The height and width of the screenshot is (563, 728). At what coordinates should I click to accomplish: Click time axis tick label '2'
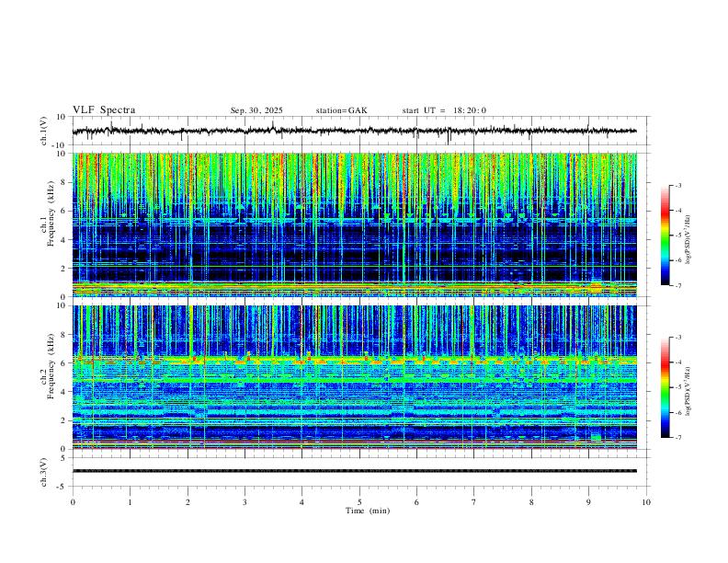188,502
